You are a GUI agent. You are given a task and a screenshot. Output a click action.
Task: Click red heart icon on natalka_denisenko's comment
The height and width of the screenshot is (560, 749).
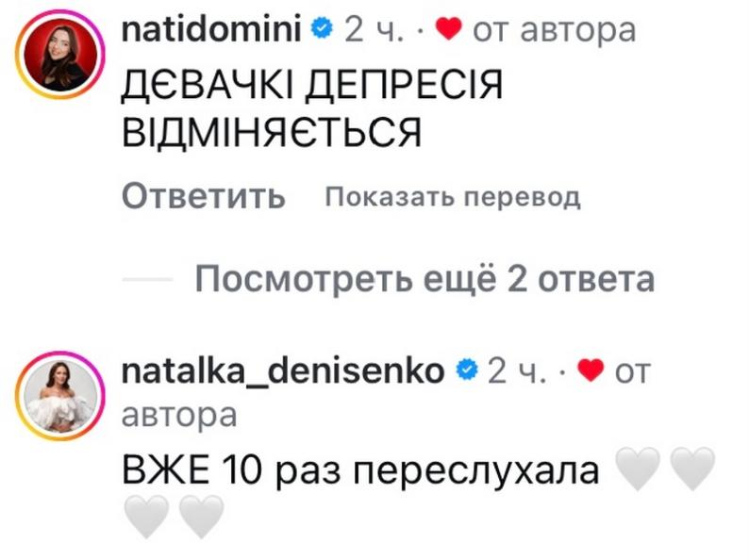click(591, 371)
